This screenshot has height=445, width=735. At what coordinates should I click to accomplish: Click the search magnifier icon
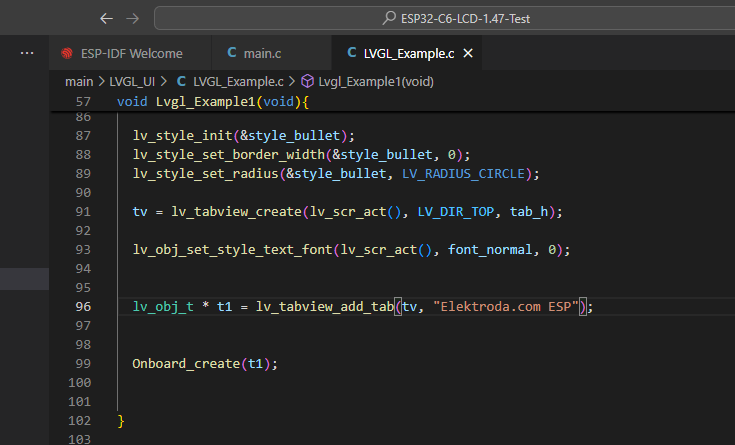coord(389,18)
